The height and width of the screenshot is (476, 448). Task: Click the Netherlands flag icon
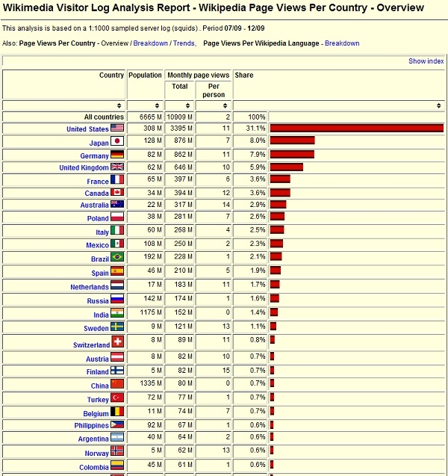point(117,285)
